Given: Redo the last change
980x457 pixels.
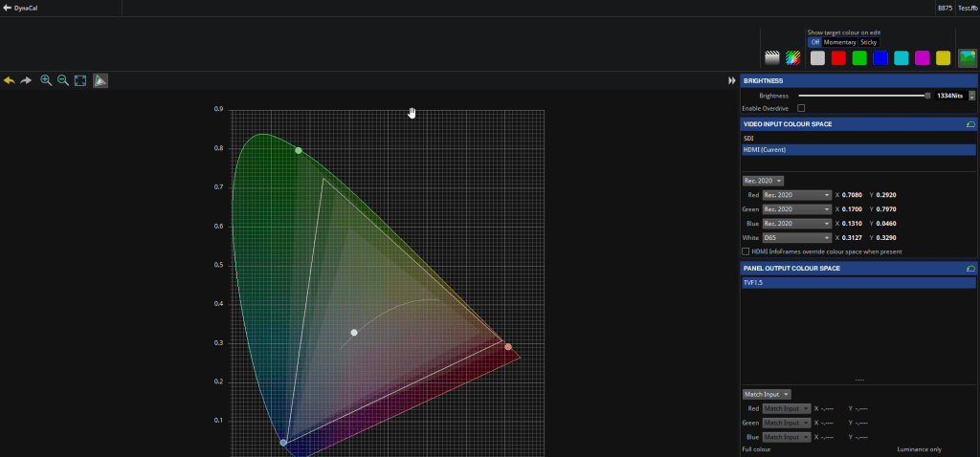Looking at the screenshot, I should click(x=26, y=80).
